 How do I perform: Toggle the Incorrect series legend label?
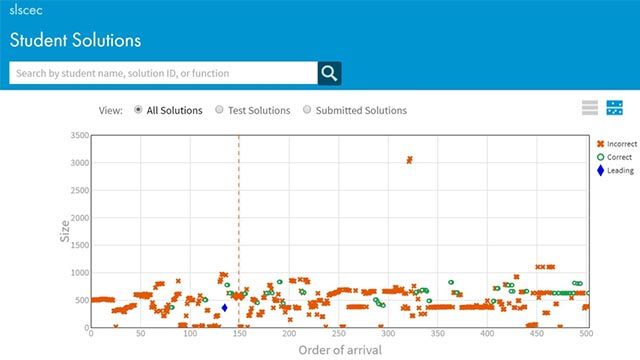[622, 144]
